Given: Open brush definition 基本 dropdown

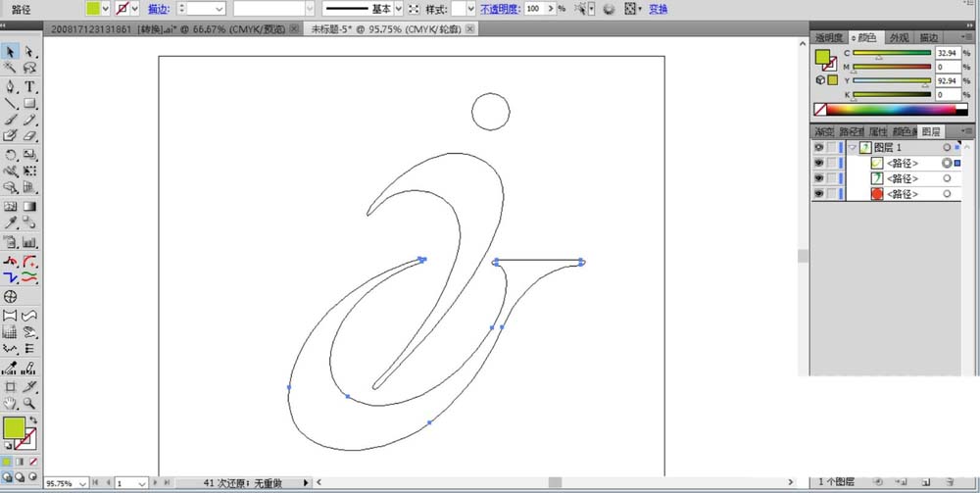Looking at the screenshot, I should pyautogui.click(x=398, y=9).
